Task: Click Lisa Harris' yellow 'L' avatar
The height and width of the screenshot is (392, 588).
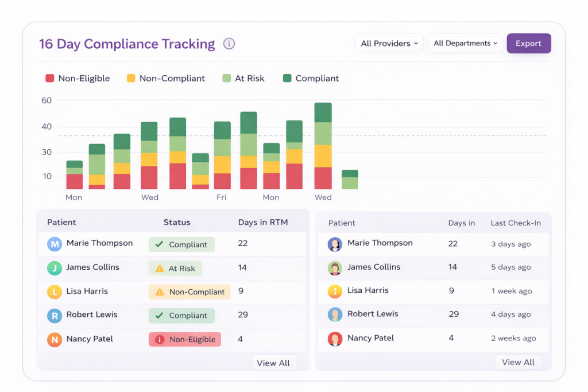Action: click(x=55, y=292)
